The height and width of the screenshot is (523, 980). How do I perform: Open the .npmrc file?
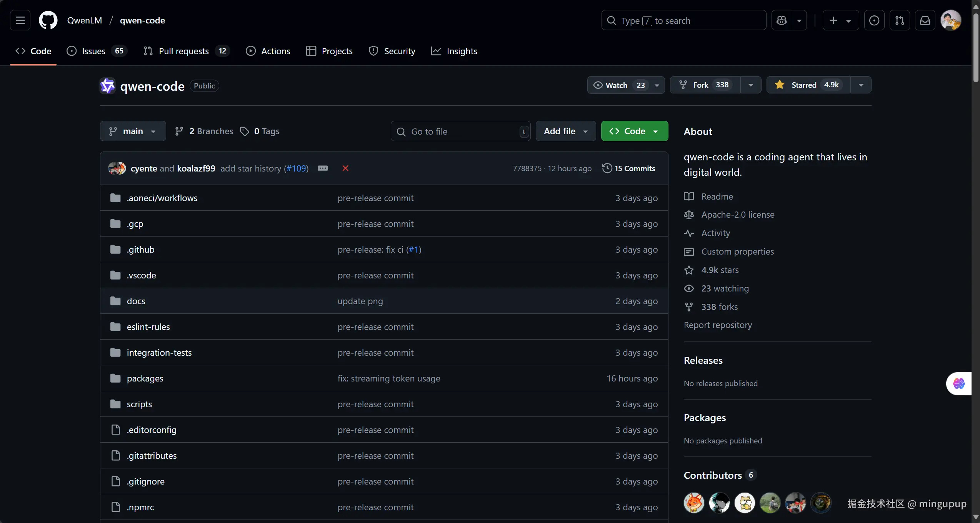(x=140, y=507)
